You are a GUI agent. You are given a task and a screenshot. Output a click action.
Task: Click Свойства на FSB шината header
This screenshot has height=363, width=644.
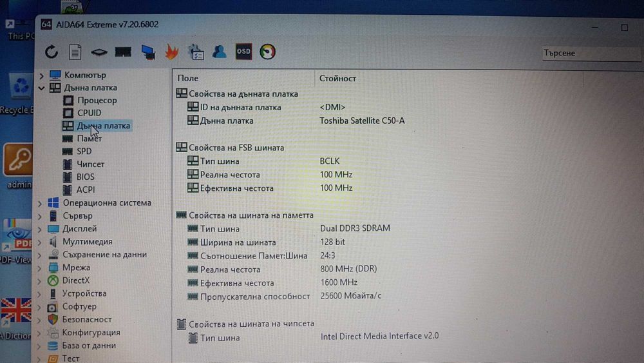click(x=236, y=148)
